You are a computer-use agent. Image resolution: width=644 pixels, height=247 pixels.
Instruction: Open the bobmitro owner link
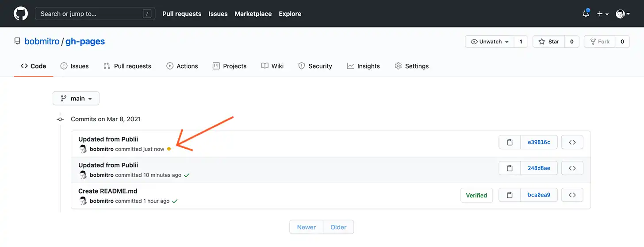tap(42, 41)
